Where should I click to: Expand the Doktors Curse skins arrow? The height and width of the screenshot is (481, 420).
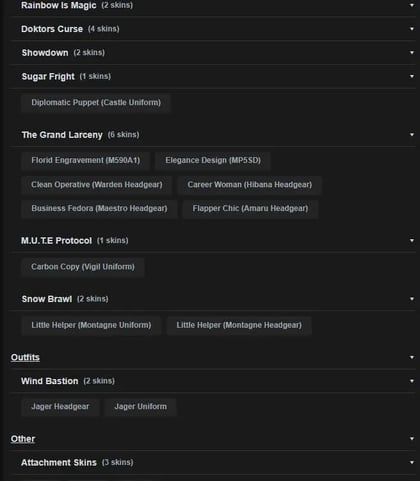tap(412, 29)
